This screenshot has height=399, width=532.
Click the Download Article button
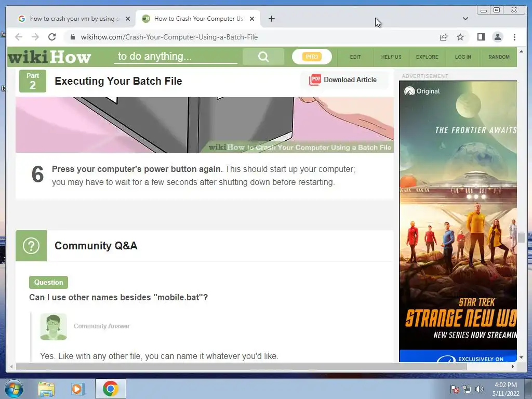pos(343,80)
